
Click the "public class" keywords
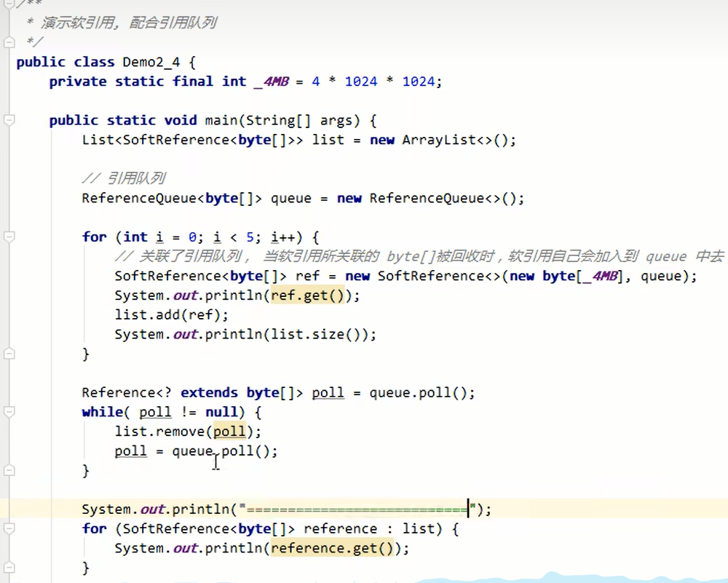pos(66,62)
